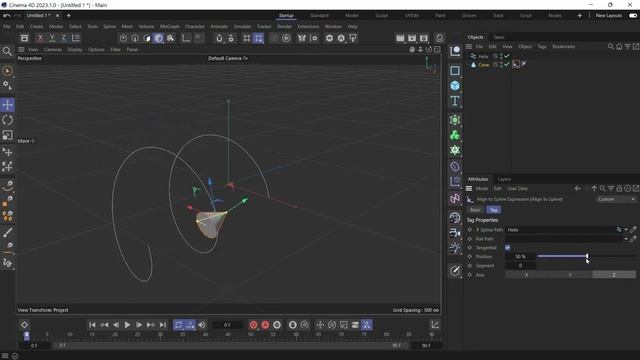This screenshot has height=360, width=640.
Task: Click the Position 50% value field
Action: [x=520, y=257]
